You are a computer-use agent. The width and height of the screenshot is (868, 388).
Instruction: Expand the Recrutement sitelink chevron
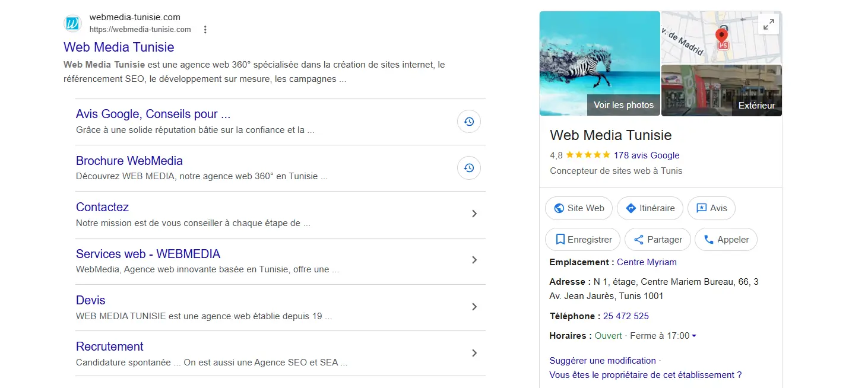click(x=474, y=353)
